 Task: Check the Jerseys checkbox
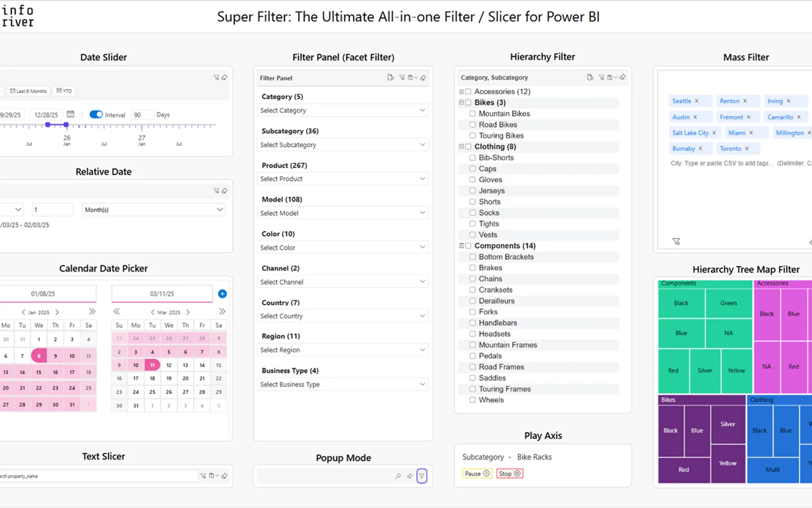(472, 191)
